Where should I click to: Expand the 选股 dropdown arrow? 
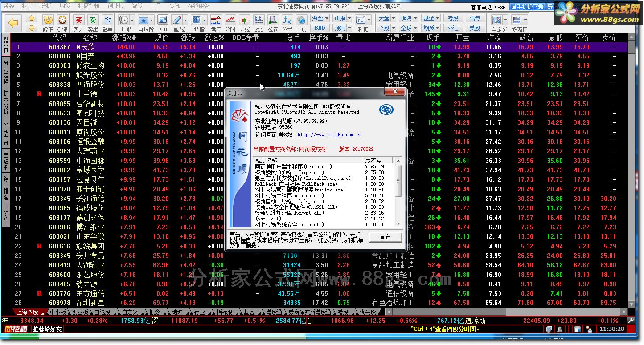pos(205,20)
